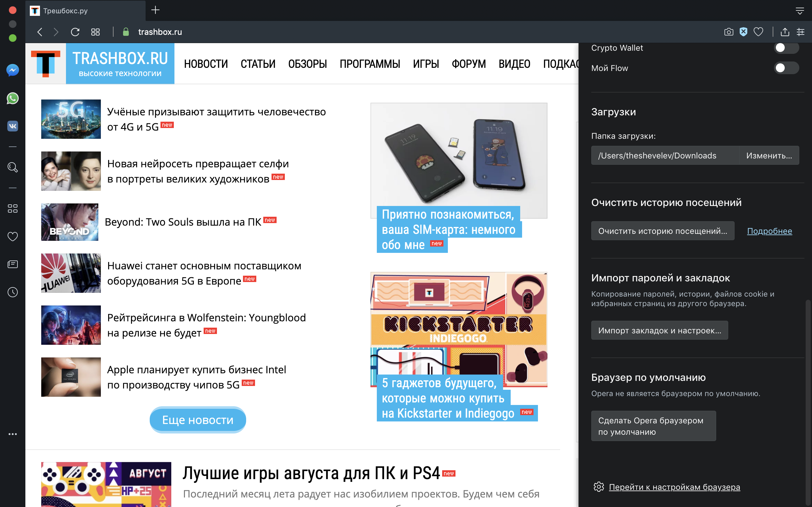
Task: Open Facebook Messenger in the sidebar
Action: click(x=12, y=70)
